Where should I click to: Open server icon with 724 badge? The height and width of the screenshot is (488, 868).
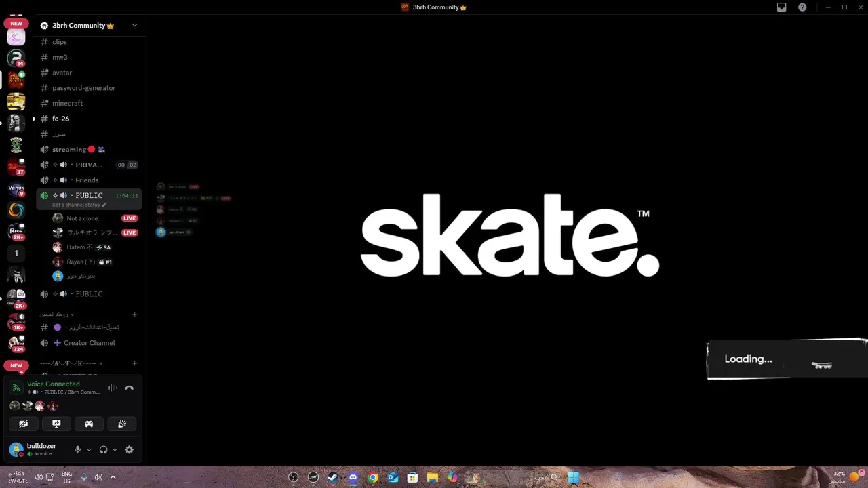[x=16, y=343]
